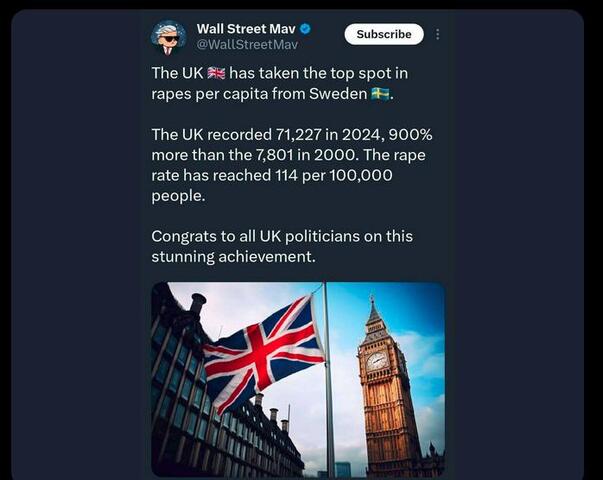Open the three-dot more options menu

pyautogui.click(x=437, y=34)
